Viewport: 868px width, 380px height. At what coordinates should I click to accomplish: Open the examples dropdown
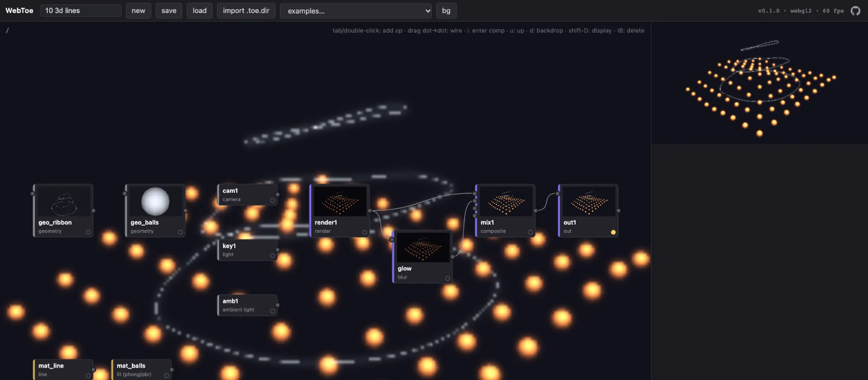[x=356, y=11]
